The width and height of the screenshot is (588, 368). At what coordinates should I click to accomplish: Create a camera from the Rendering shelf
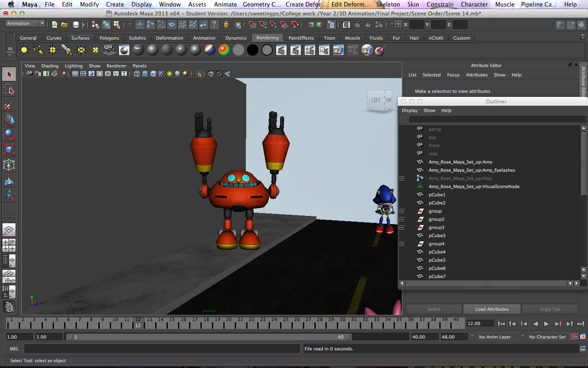pyautogui.click(x=109, y=50)
